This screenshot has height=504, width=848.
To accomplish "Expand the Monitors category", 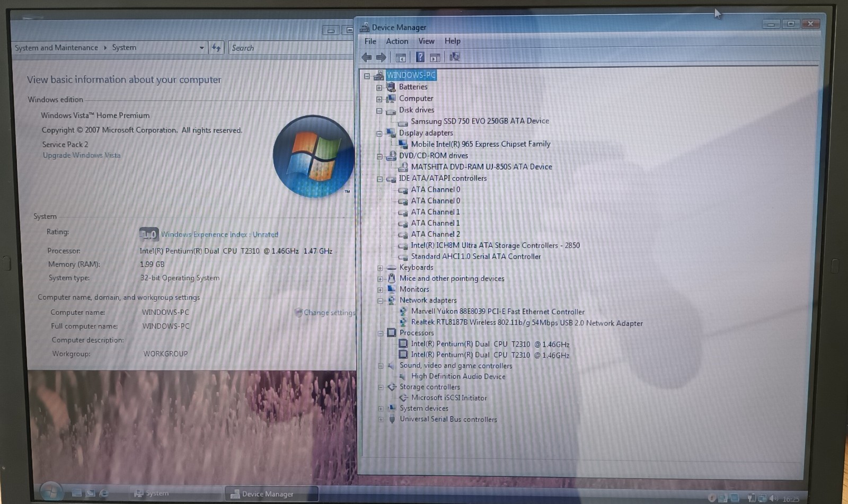I will (380, 290).
